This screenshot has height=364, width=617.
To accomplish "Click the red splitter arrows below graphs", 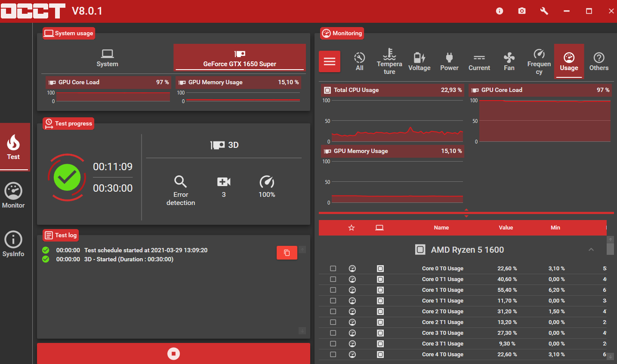I will (466, 213).
